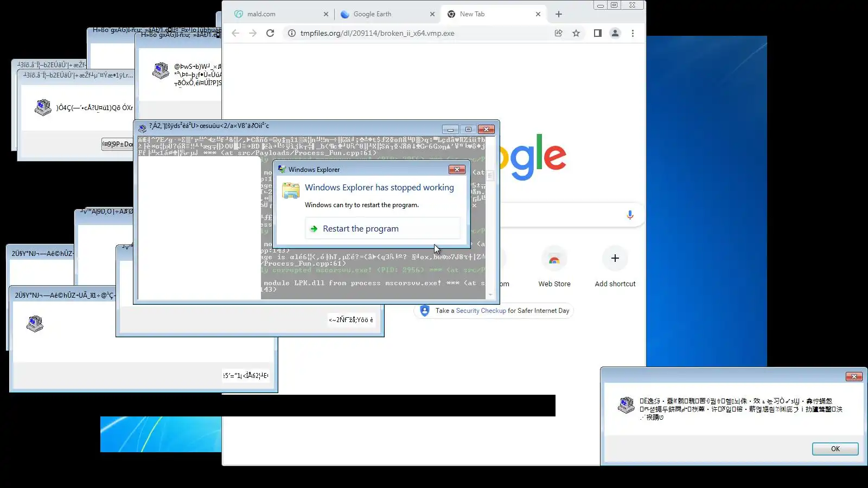Click OK in the garbled message box
Screen dimensions: 868x488
tap(835, 449)
